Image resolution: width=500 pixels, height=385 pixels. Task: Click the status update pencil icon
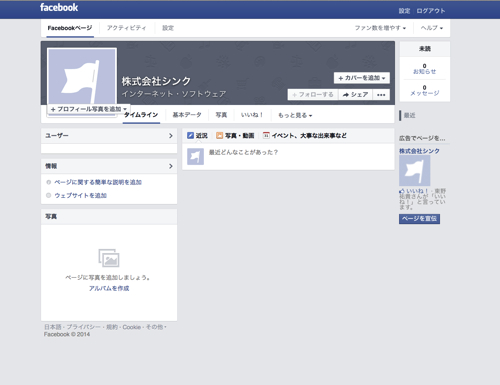click(x=190, y=135)
